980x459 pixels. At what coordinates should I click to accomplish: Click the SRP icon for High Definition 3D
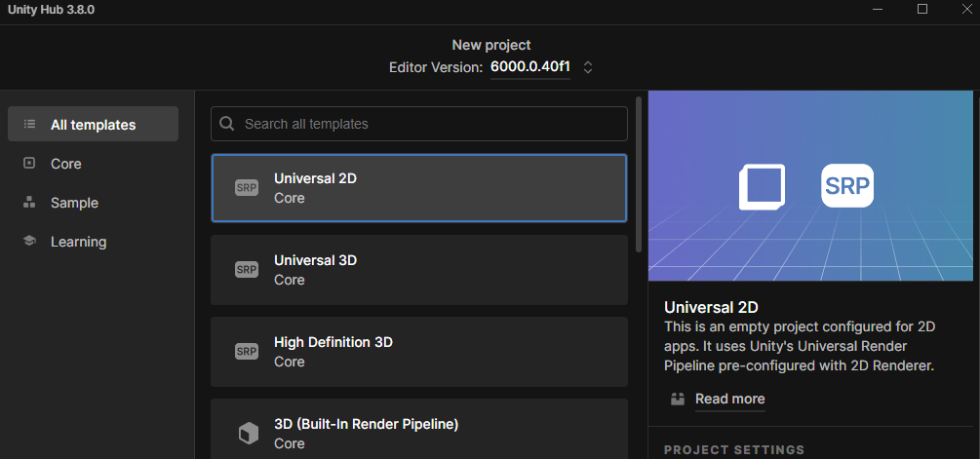tap(247, 352)
